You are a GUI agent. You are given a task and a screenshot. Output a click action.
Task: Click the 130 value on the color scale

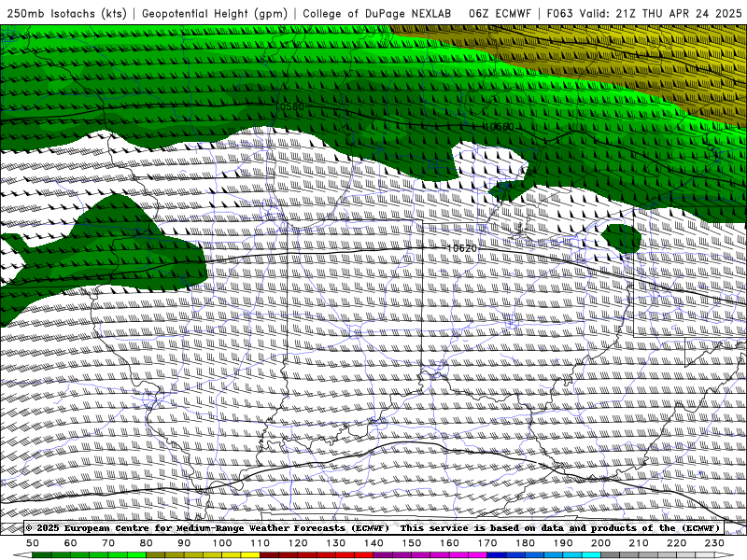click(335, 543)
